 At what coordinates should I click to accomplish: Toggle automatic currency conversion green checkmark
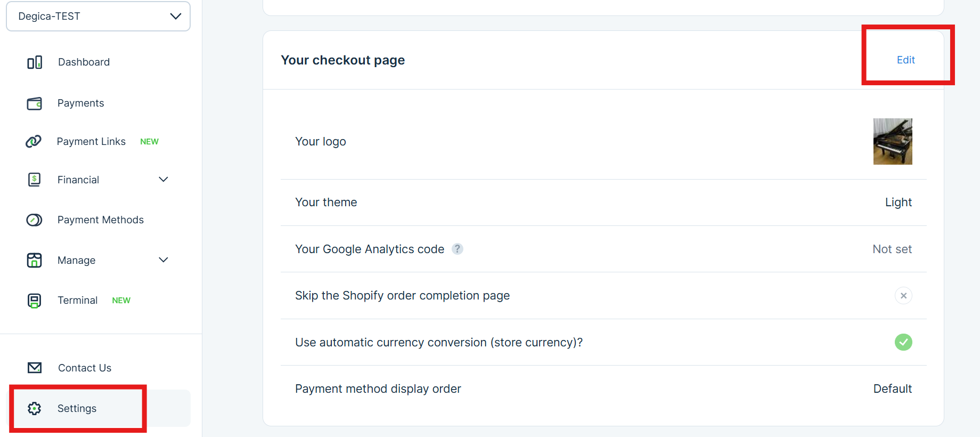click(x=903, y=342)
